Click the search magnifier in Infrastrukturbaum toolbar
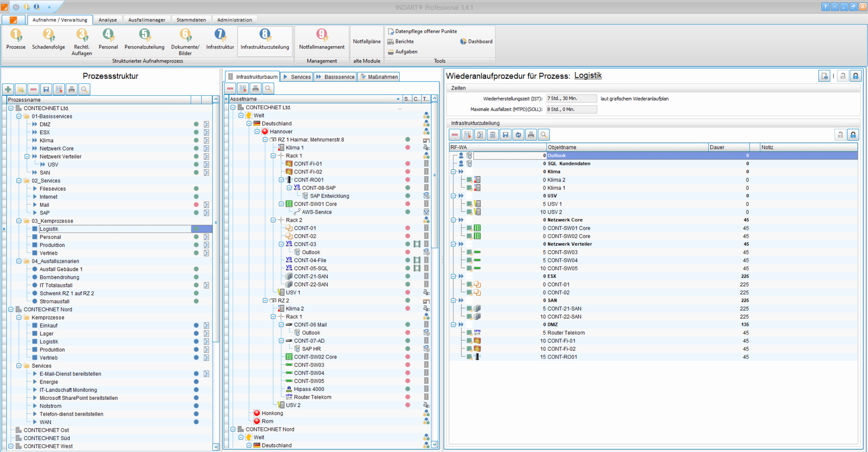The image size is (868, 452). 268,89
